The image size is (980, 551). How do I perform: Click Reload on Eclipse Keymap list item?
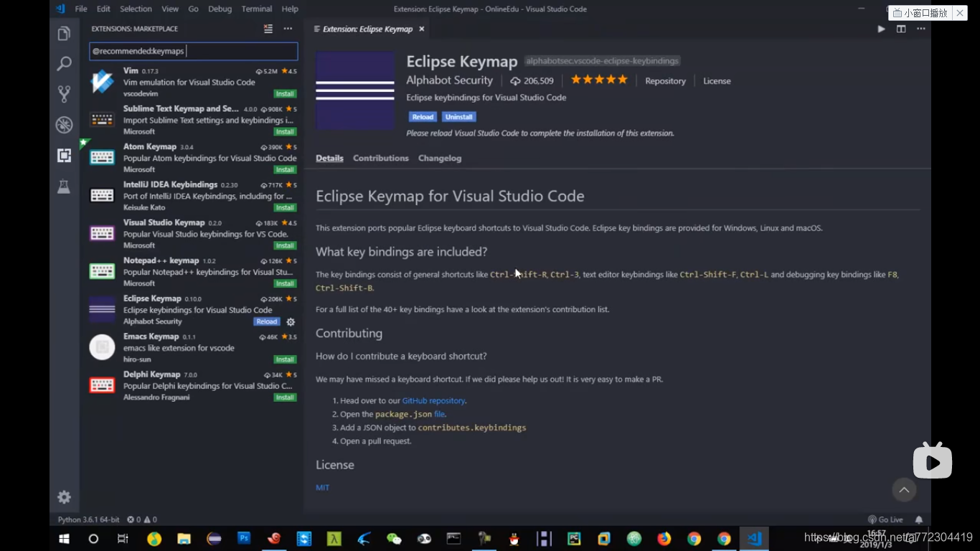(x=266, y=322)
